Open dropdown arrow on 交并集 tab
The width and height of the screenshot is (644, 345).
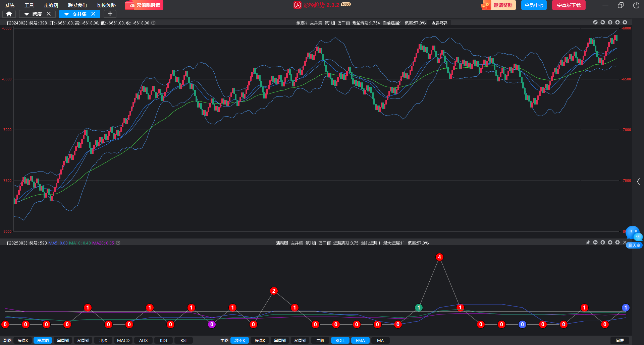click(66, 14)
